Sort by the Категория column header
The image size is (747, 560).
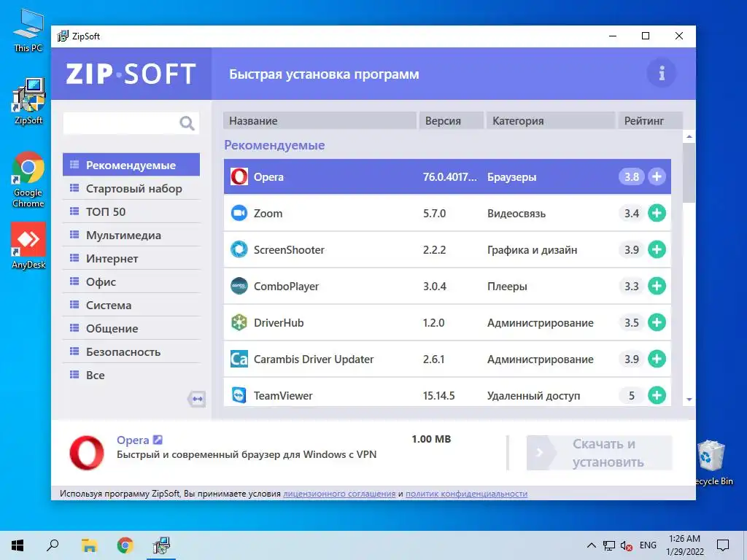tap(551, 120)
